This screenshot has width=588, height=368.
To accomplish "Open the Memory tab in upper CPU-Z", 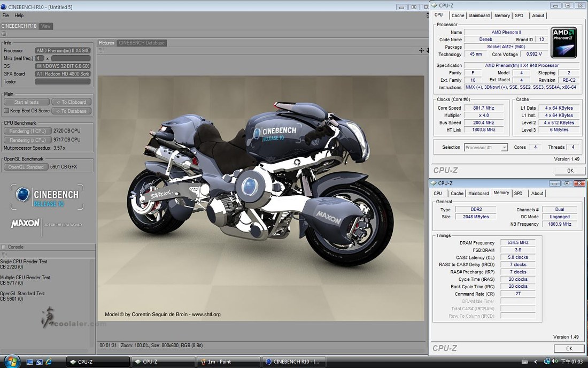I will coord(502,16).
